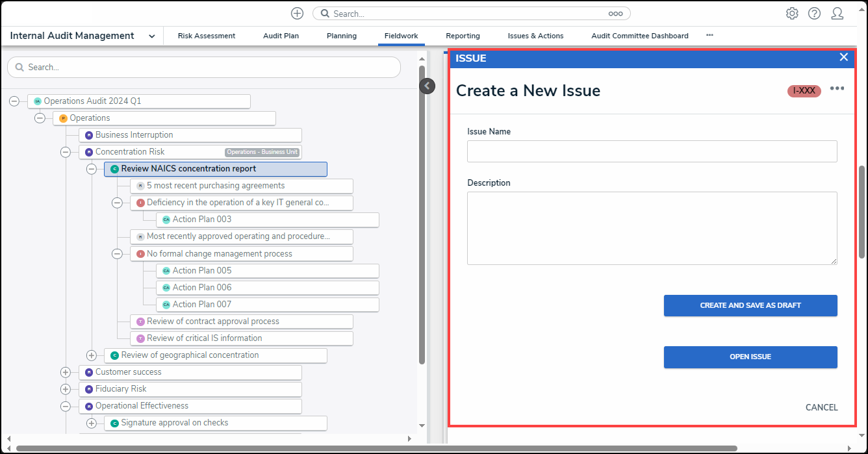Open the user profile icon
This screenshot has height=454, width=868.
pyautogui.click(x=837, y=14)
